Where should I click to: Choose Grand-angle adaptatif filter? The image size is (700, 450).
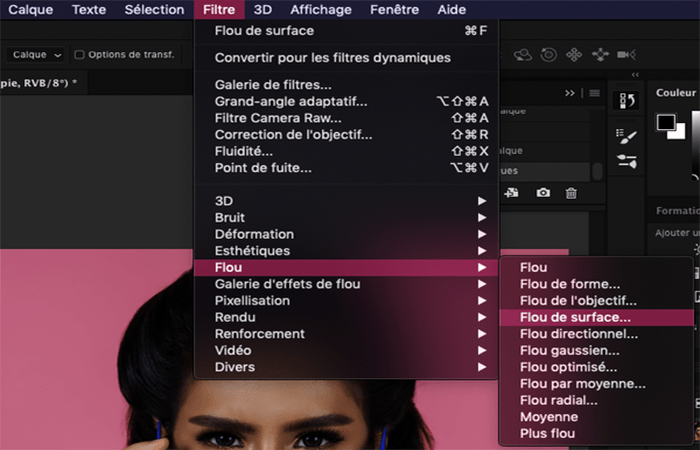pyautogui.click(x=346, y=101)
